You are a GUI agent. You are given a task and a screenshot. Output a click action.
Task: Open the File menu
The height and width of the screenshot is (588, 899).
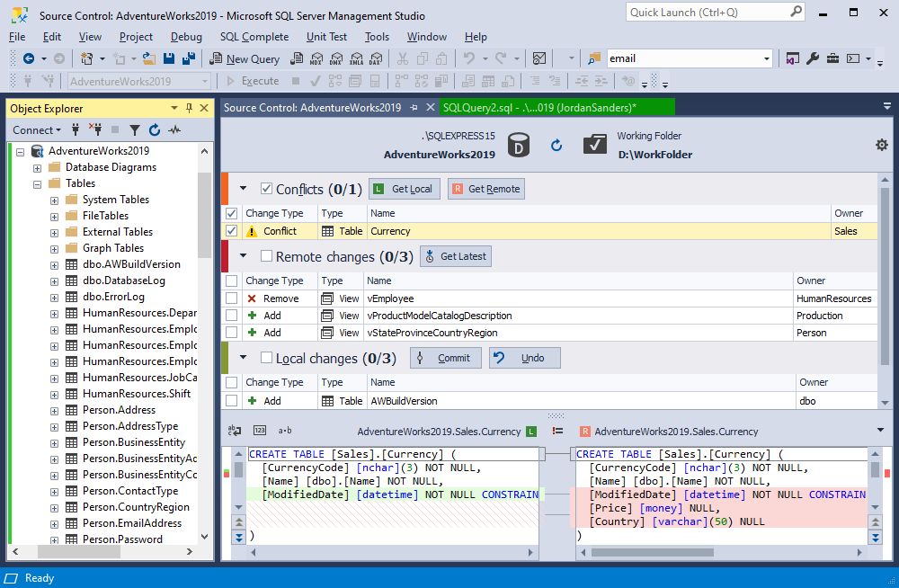pyautogui.click(x=17, y=37)
